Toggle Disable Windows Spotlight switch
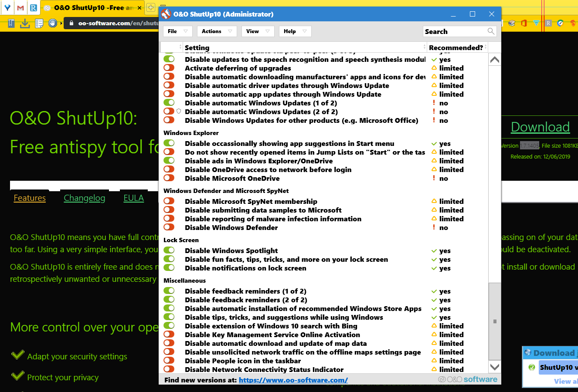The image size is (578, 392). click(169, 250)
